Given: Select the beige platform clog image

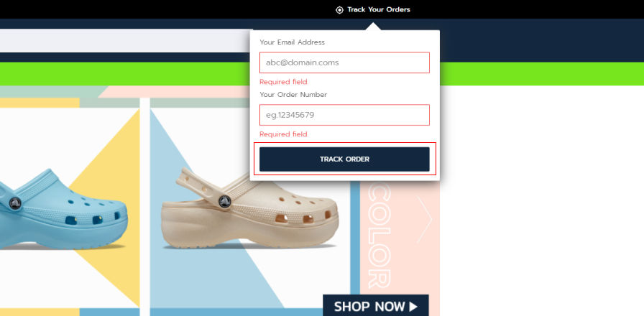Looking at the screenshot, I should (x=249, y=208).
